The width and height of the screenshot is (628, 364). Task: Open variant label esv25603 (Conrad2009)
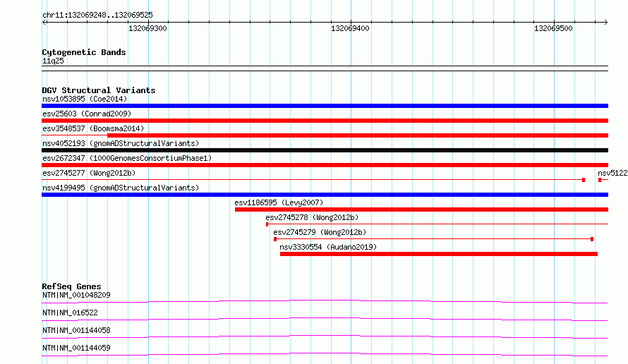[x=87, y=114]
